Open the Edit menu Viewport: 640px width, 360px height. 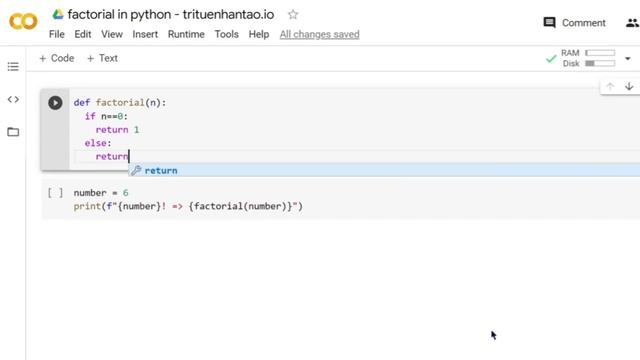coord(82,34)
